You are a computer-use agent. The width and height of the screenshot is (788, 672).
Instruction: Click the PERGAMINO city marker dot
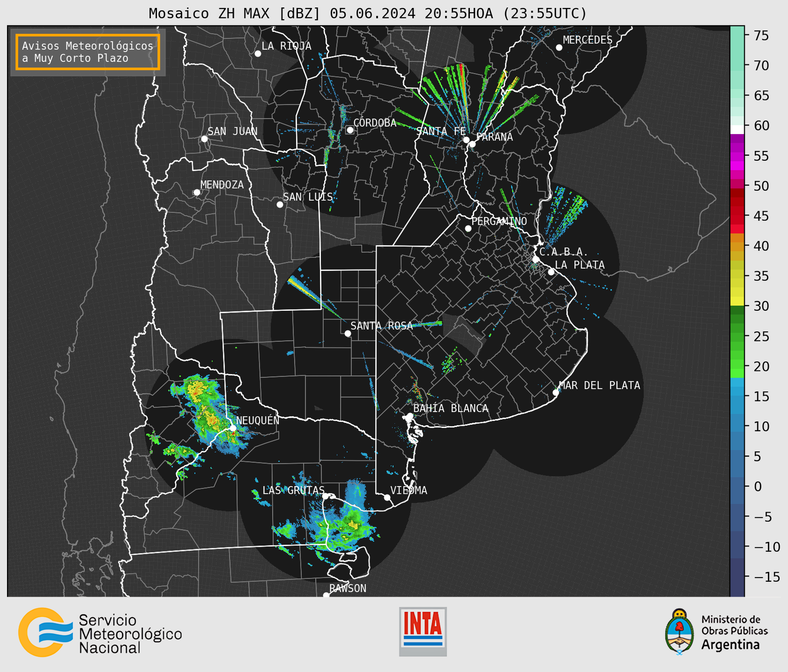point(468,229)
